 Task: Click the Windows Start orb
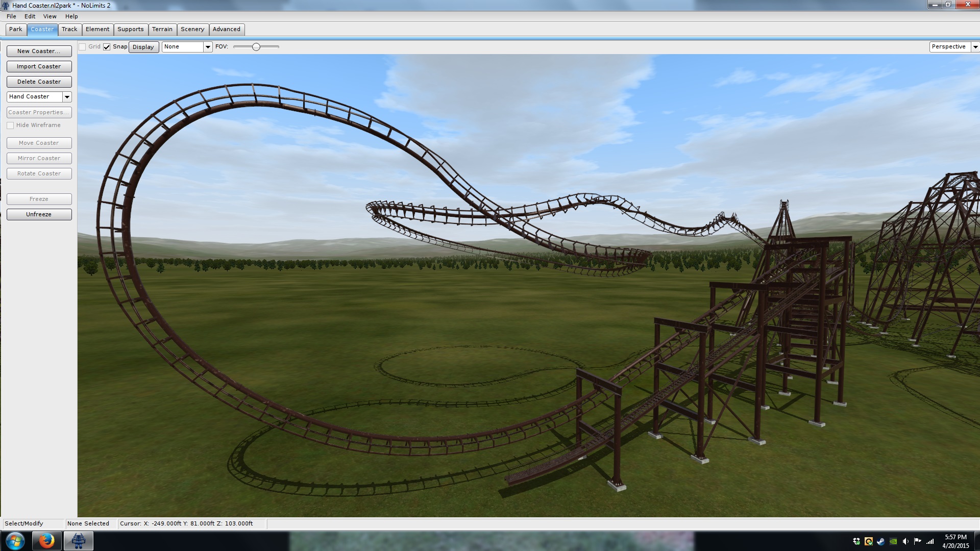coord(15,541)
